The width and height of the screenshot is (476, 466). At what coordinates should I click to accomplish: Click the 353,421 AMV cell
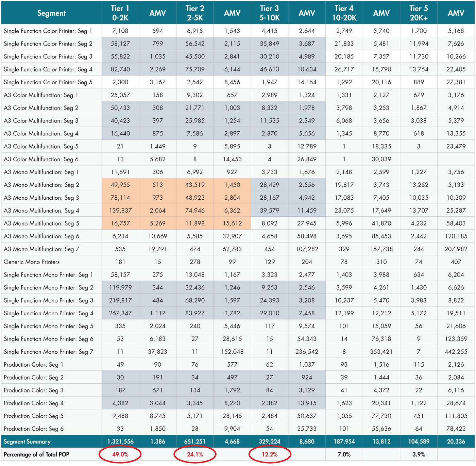point(381,352)
